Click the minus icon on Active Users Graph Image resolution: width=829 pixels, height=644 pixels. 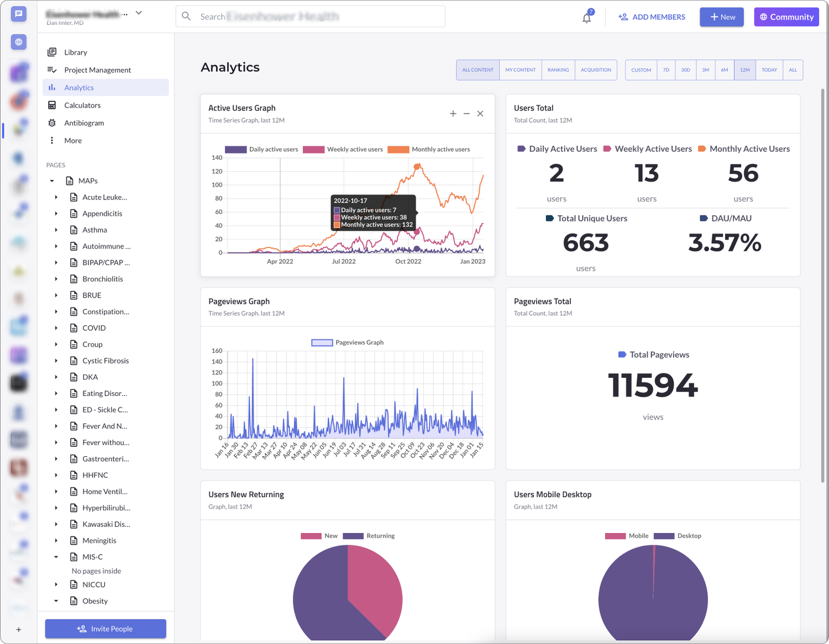pyautogui.click(x=466, y=113)
